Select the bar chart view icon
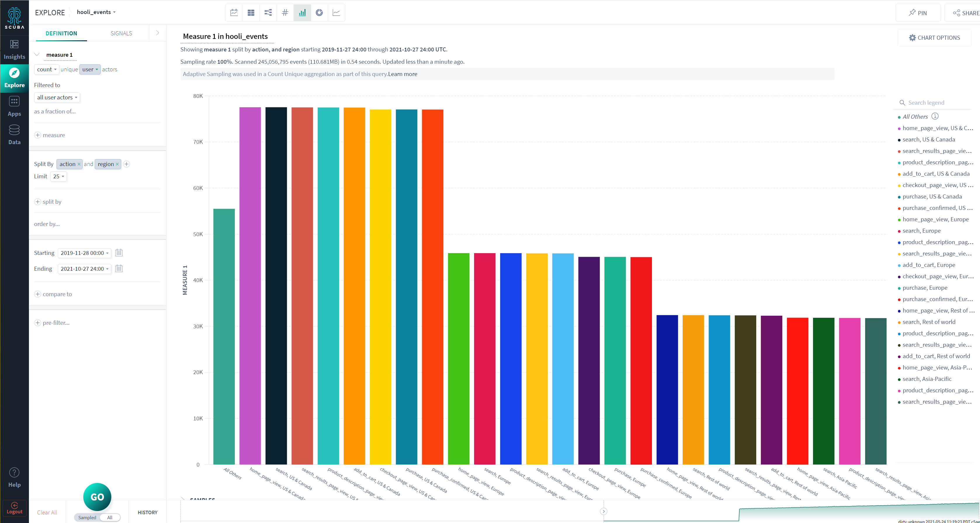Screen dimensions: 980x523 tap(302, 13)
